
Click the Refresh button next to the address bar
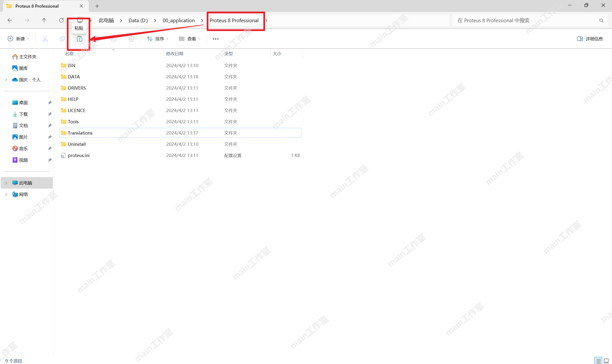61,20
